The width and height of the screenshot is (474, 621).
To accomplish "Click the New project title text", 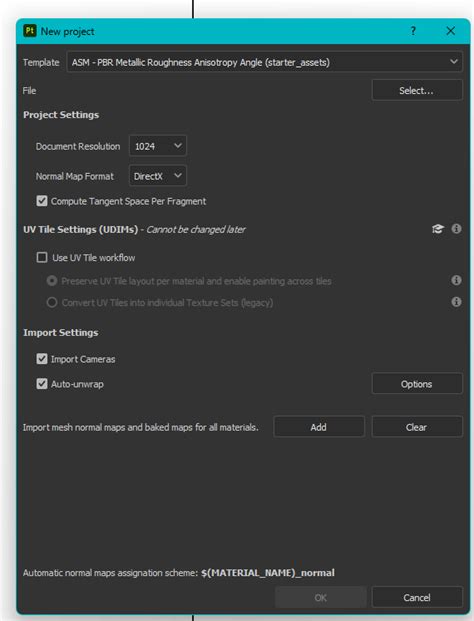I will pyautogui.click(x=68, y=31).
